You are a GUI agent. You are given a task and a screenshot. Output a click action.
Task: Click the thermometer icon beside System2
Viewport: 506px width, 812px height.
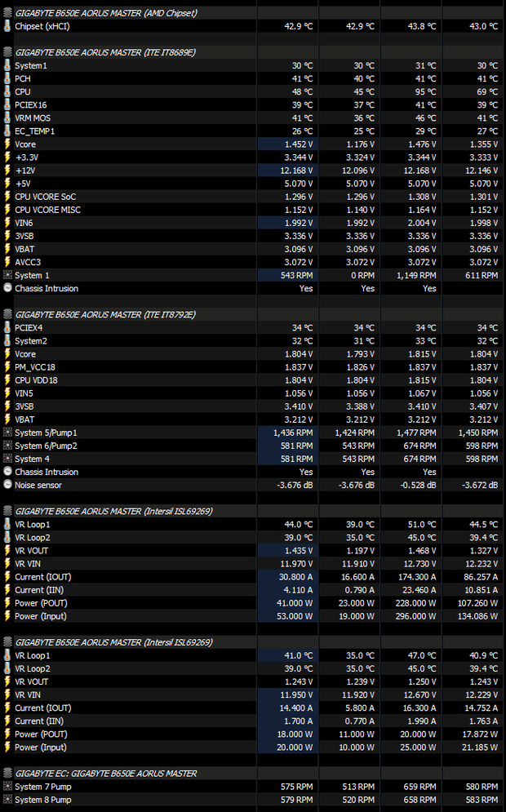[x=7, y=341]
